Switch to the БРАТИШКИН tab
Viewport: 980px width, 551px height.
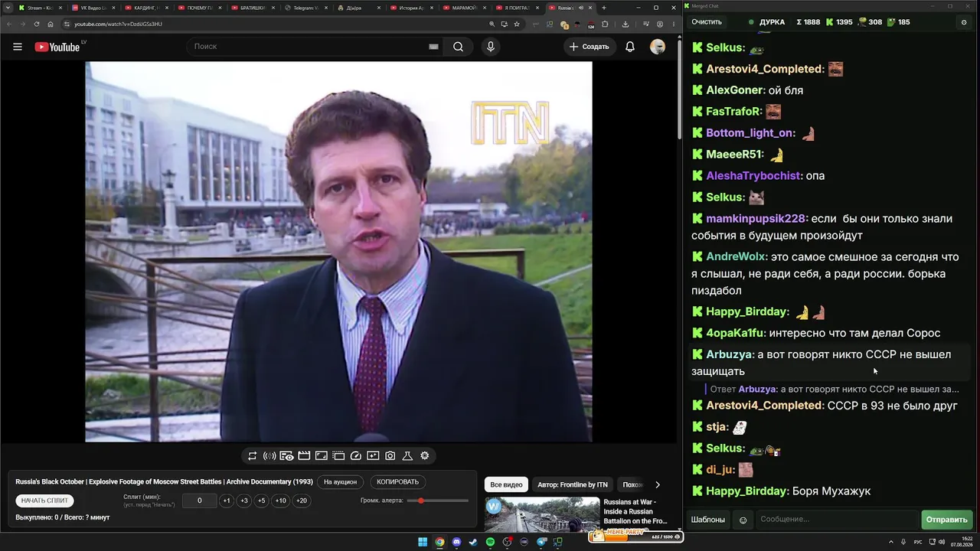(x=253, y=8)
